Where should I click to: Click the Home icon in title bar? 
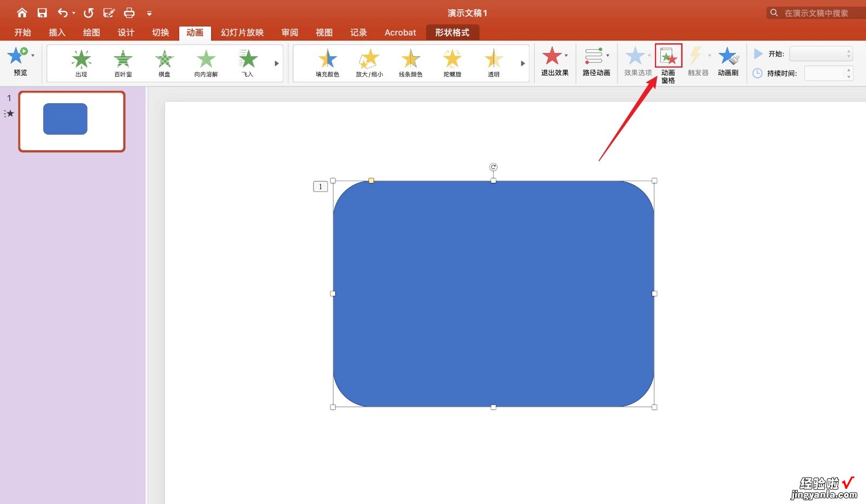[22, 12]
